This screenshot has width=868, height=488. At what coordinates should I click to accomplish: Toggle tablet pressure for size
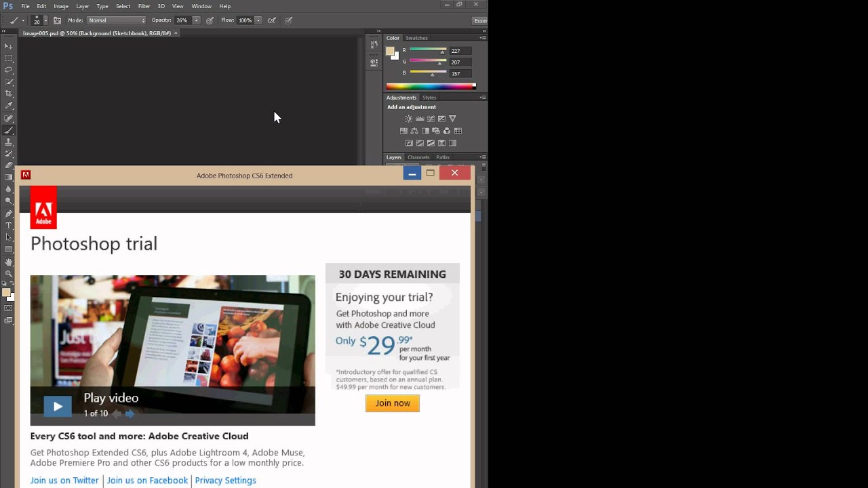pyautogui.click(x=288, y=20)
